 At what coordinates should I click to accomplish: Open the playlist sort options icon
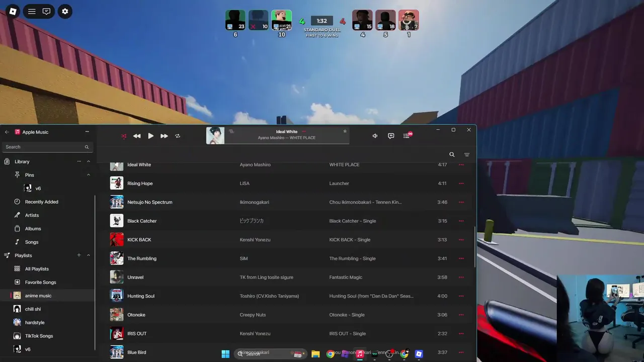[467, 155]
